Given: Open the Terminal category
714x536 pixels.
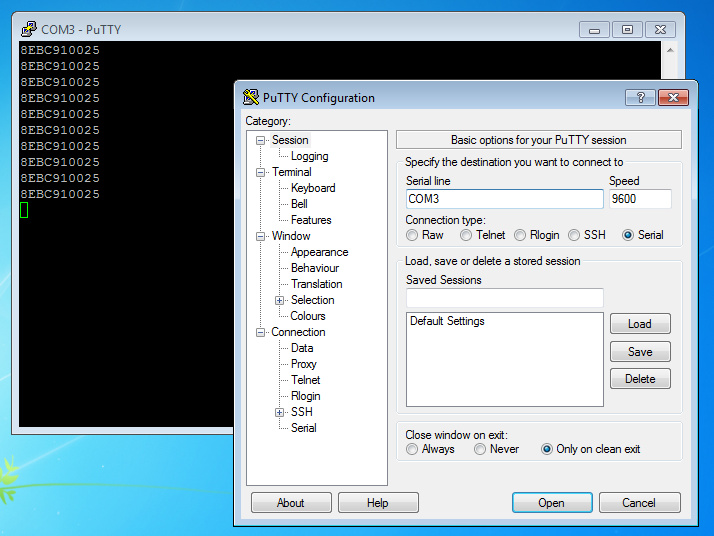Looking at the screenshot, I should (291, 172).
